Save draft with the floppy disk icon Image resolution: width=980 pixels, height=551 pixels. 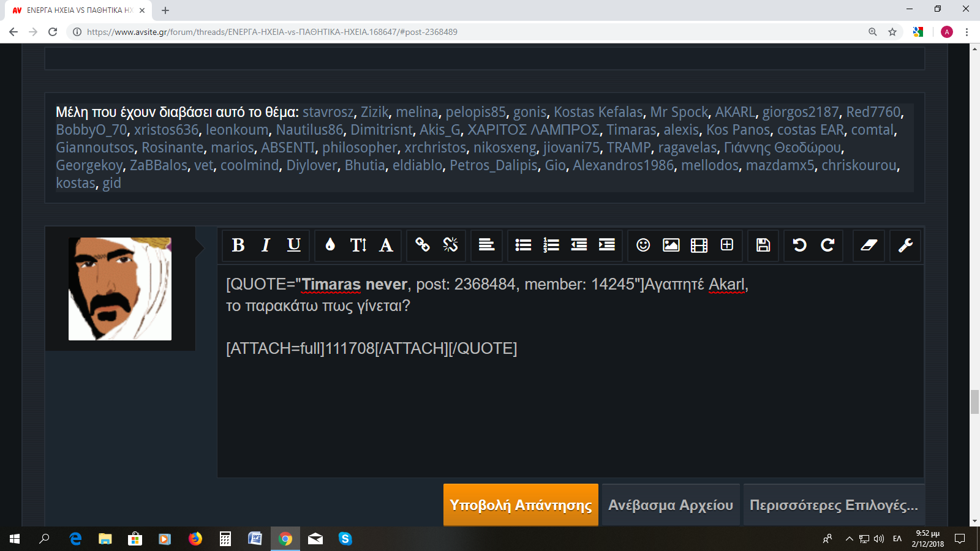pyautogui.click(x=763, y=246)
